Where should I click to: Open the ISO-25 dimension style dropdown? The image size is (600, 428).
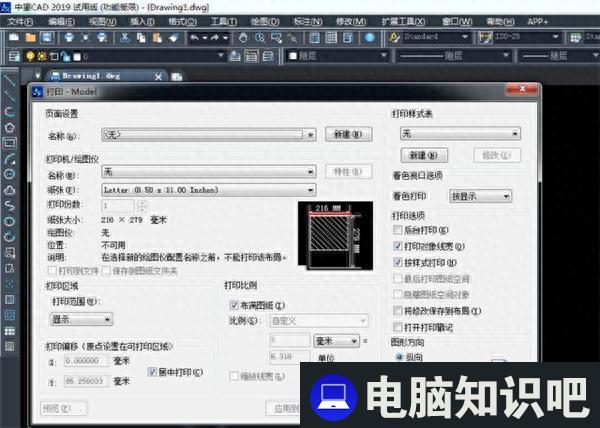click(527, 37)
